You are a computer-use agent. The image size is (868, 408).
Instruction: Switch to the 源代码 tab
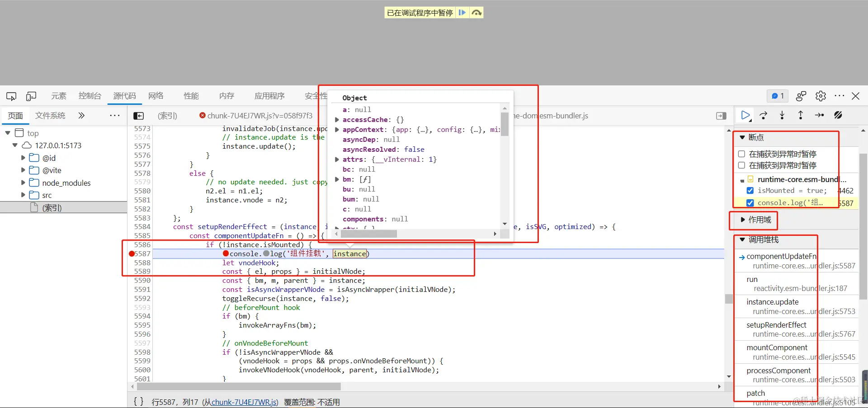pyautogui.click(x=124, y=96)
